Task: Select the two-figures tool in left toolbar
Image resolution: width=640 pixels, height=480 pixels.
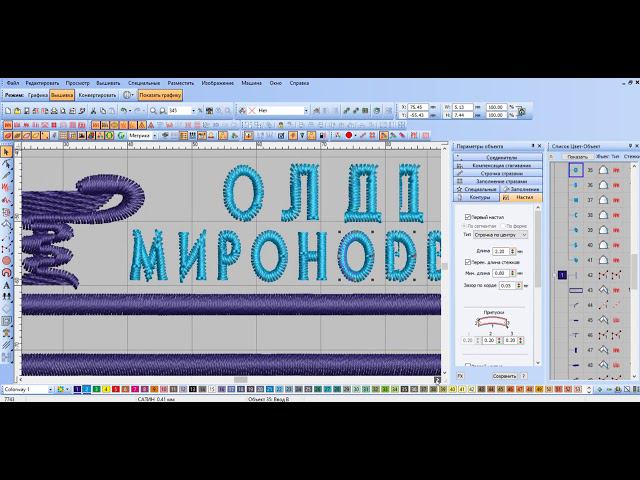Action: pyautogui.click(x=6, y=297)
